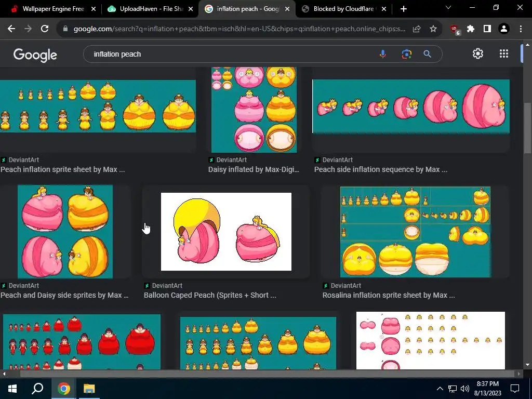Image resolution: width=532 pixels, height=399 pixels.
Task: Show hidden system tray icons
Action: (x=440, y=389)
